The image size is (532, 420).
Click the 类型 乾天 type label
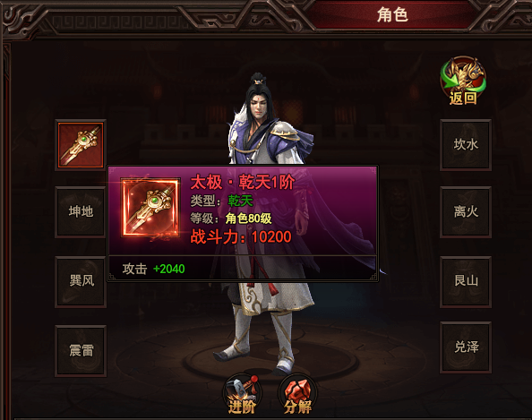pyautogui.click(x=221, y=201)
